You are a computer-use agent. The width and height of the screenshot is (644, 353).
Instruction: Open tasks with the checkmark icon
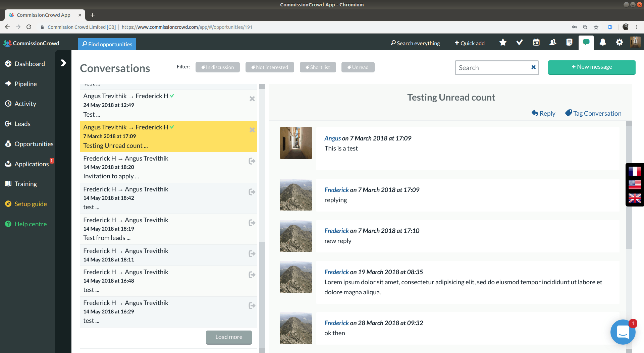tap(519, 43)
